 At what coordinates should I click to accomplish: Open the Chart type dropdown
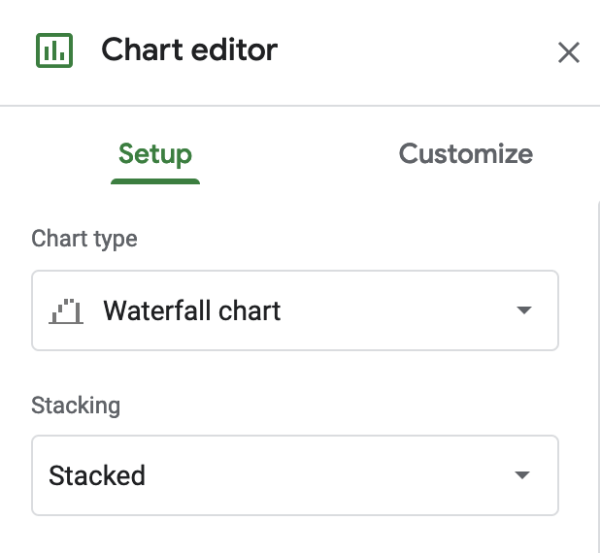[x=294, y=311]
